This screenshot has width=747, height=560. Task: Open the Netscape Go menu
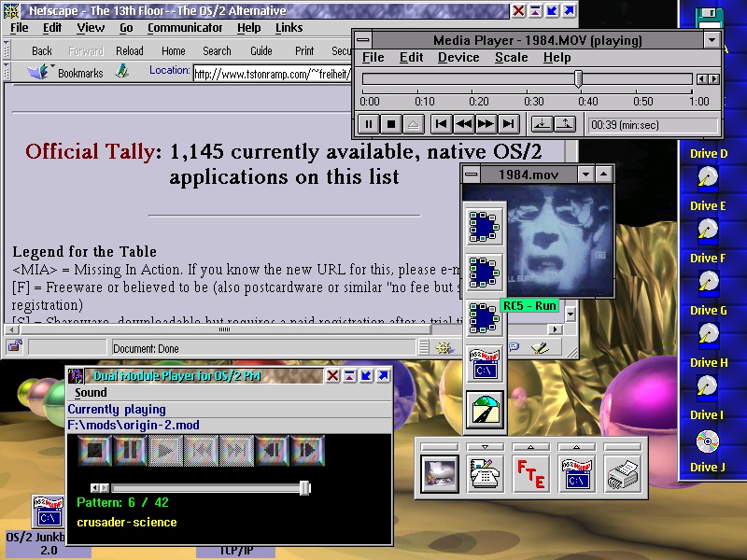click(126, 28)
